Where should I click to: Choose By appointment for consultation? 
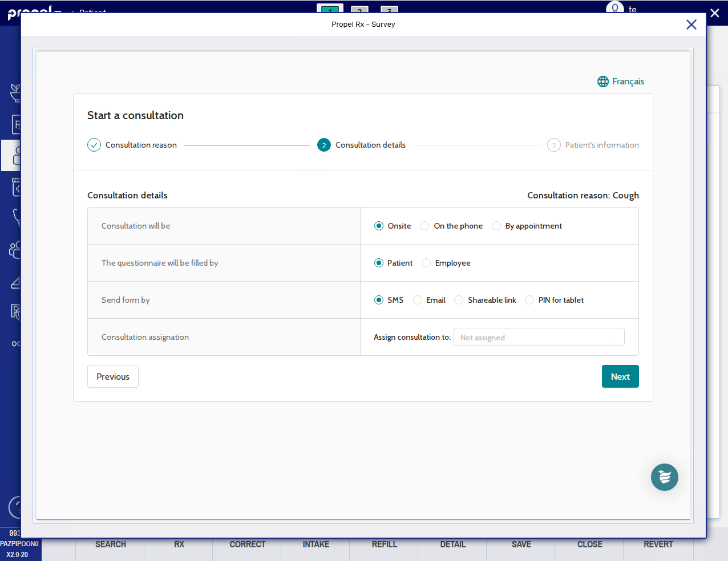[x=496, y=226]
